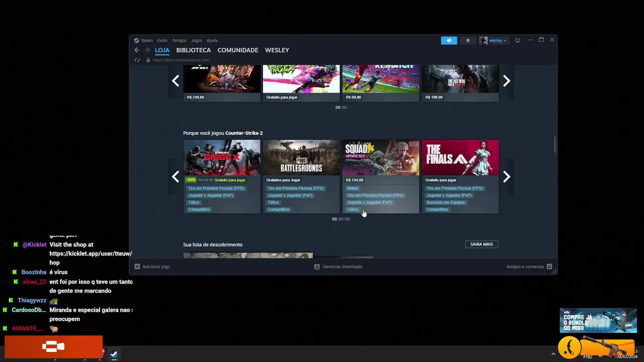Screen dimensions: 644x362
Task: Click PUBG's Competitivo tag
Action: click(x=278, y=209)
